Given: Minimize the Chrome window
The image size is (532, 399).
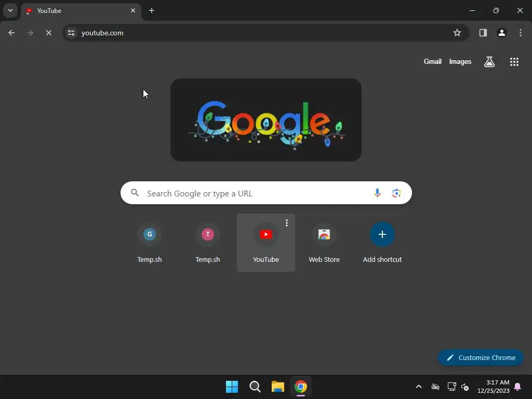Looking at the screenshot, I should (472, 10).
